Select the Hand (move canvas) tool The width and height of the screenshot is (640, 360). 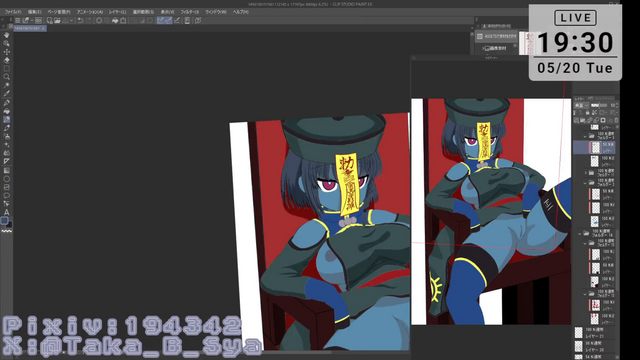(7, 36)
